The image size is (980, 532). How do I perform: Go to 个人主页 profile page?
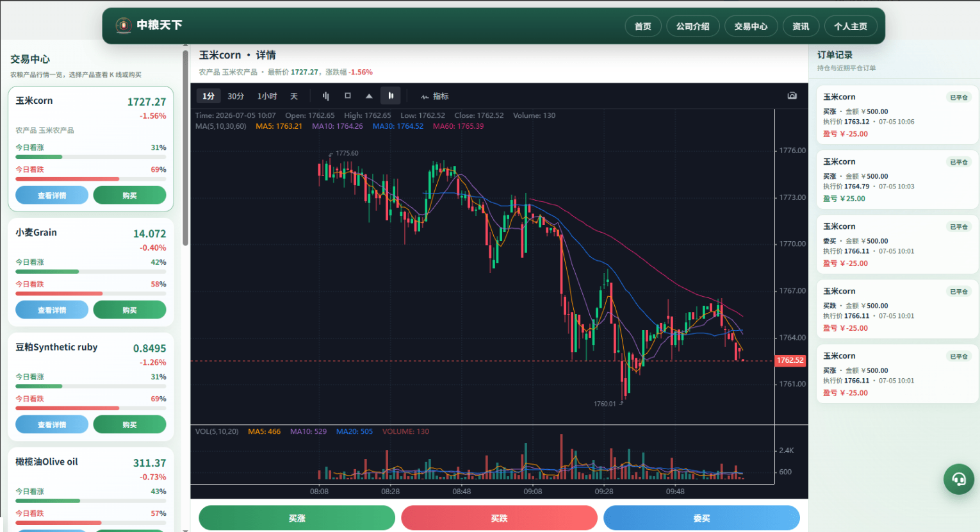[x=851, y=26]
